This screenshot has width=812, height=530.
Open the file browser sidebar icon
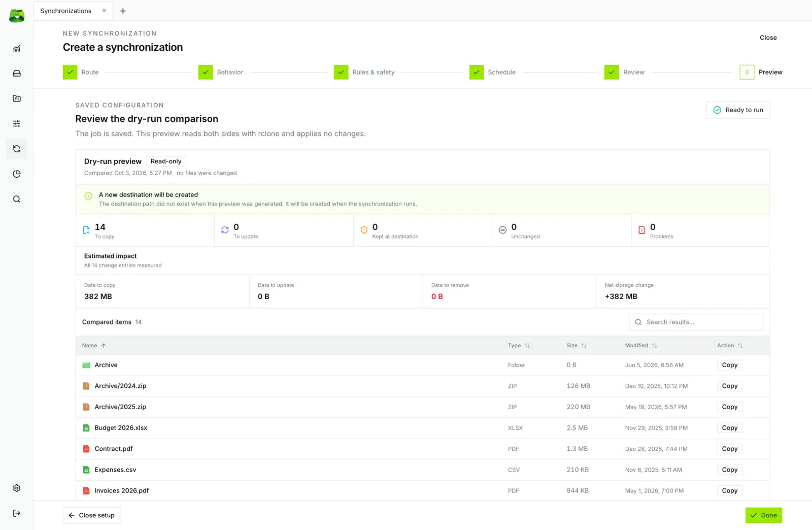pos(17,98)
